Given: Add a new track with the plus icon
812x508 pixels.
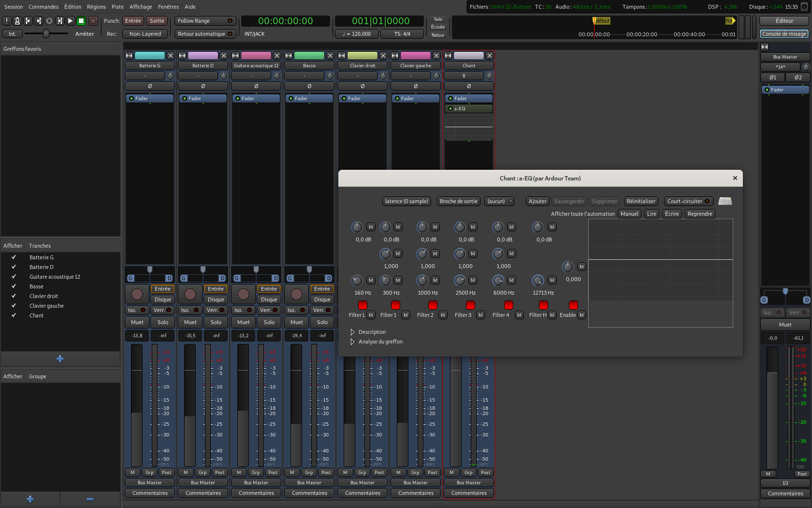Looking at the screenshot, I should click(60, 359).
